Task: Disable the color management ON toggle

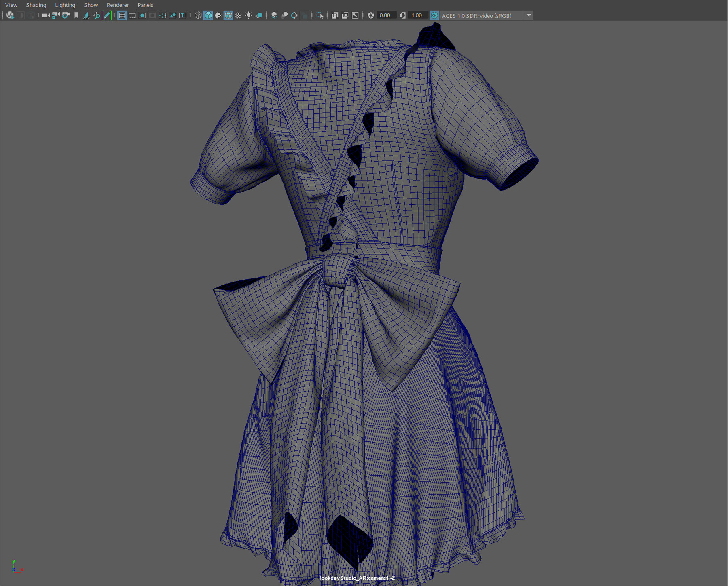Action: click(434, 15)
